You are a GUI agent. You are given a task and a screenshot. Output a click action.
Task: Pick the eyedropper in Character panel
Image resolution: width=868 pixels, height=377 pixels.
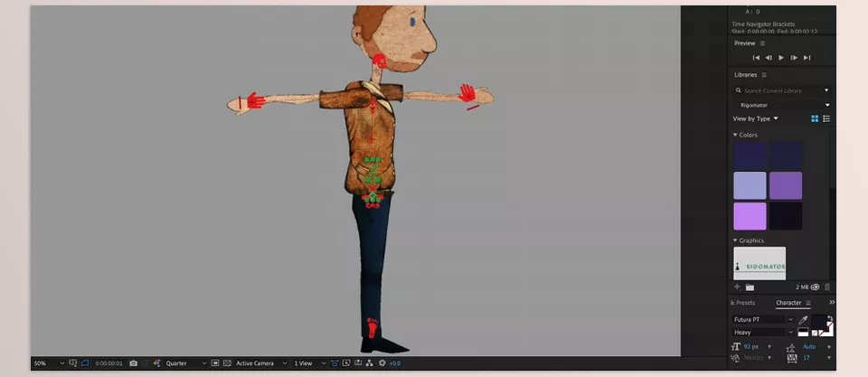[x=803, y=320]
